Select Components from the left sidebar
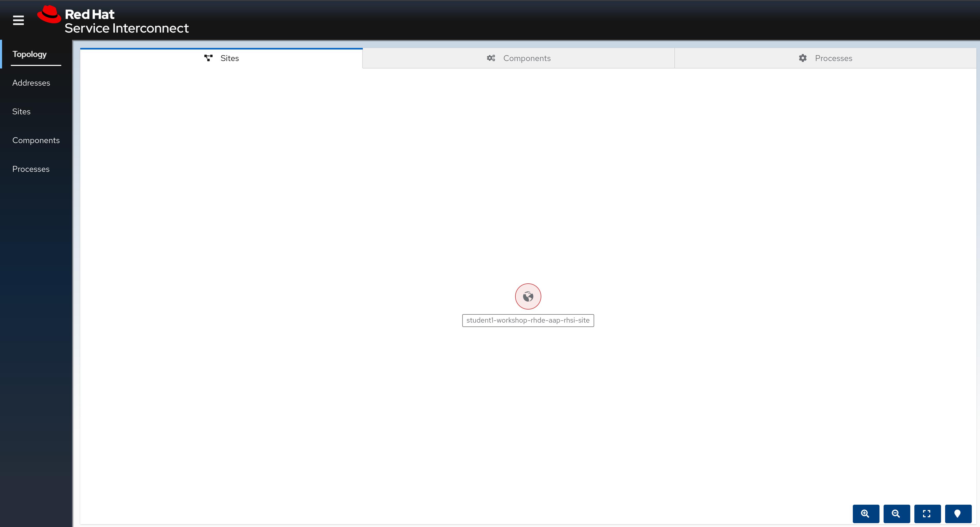 36,140
